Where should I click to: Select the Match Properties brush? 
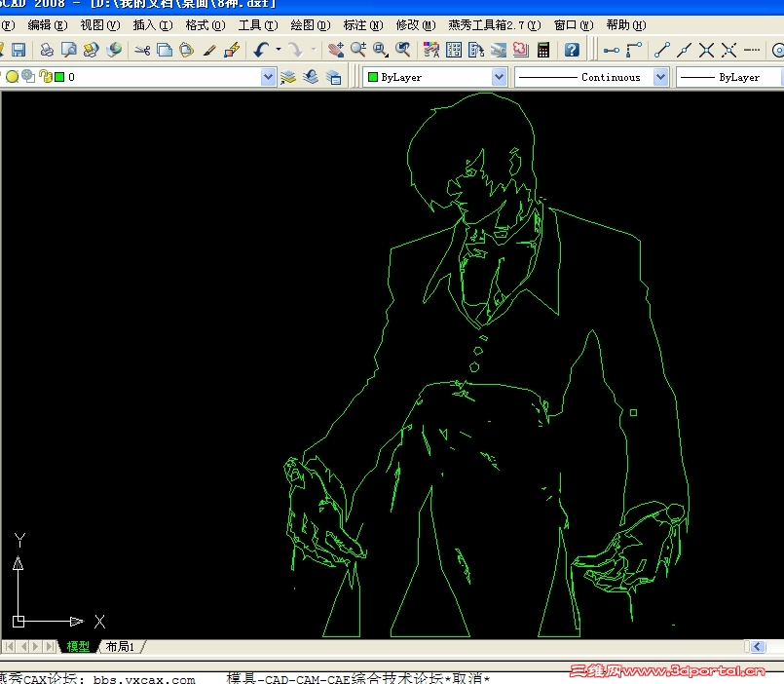tap(209, 50)
